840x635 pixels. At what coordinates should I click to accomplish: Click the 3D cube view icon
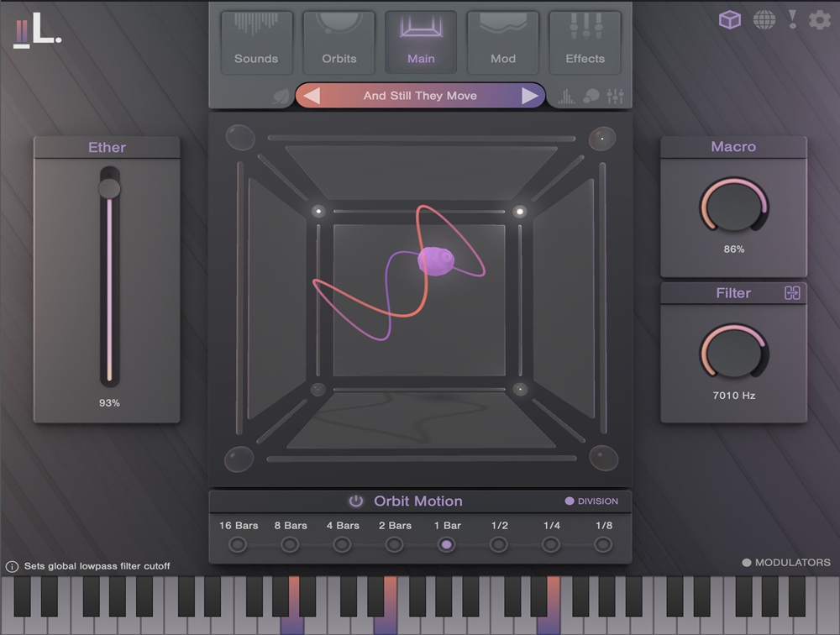tap(730, 19)
